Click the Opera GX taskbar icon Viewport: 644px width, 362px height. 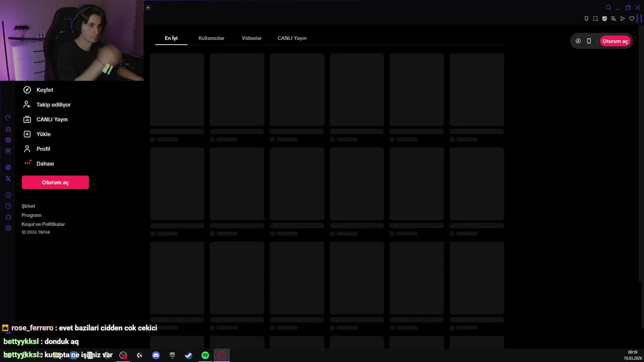coord(222,355)
